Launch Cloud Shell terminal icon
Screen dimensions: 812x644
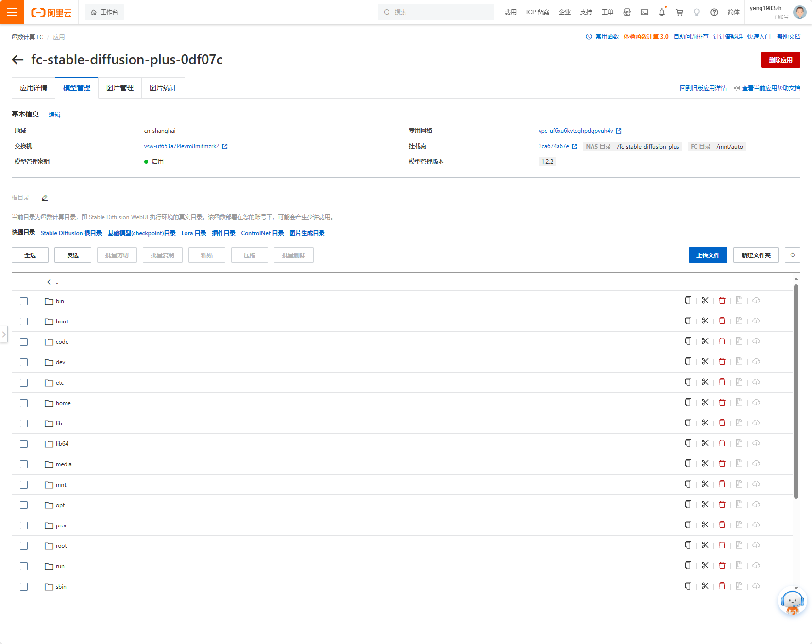coord(644,12)
